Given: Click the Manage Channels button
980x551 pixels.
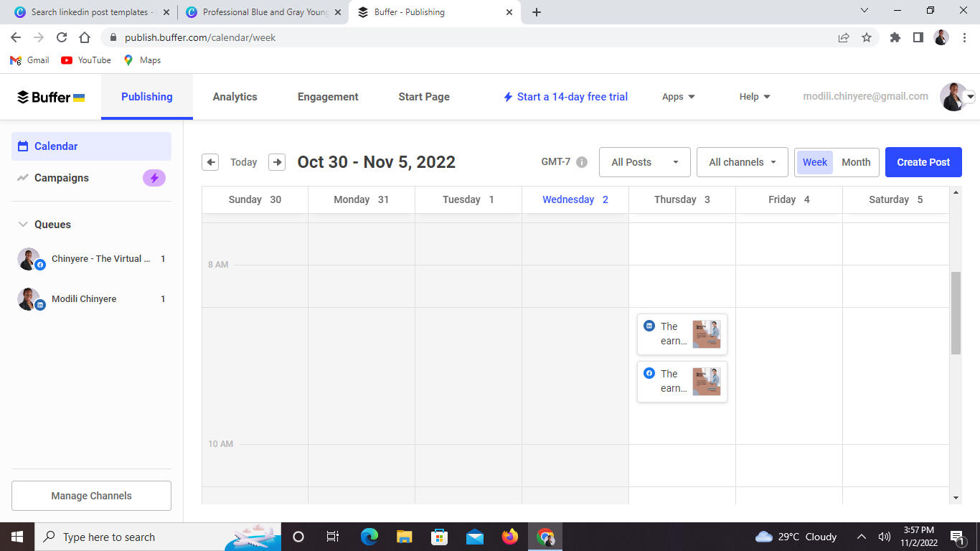Looking at the screenshot, I should pyautogui.click(x=91, y=496).
